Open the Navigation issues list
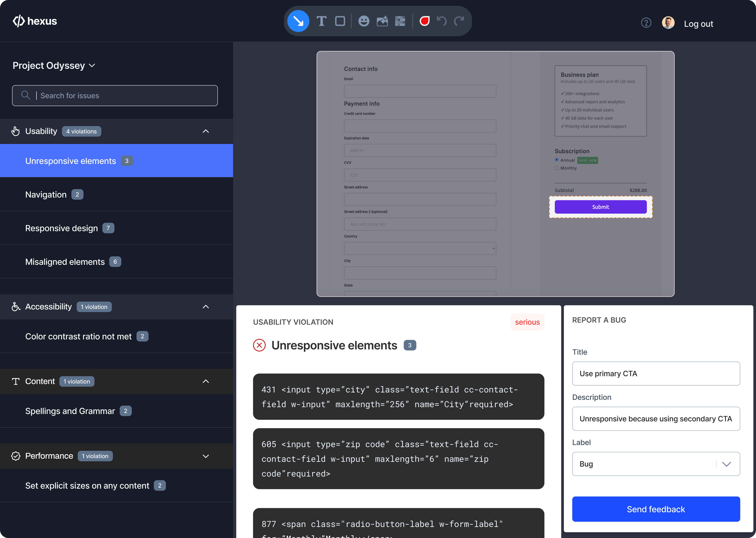Viewport: 756px width, 538px height. click(x=117, y=194)
